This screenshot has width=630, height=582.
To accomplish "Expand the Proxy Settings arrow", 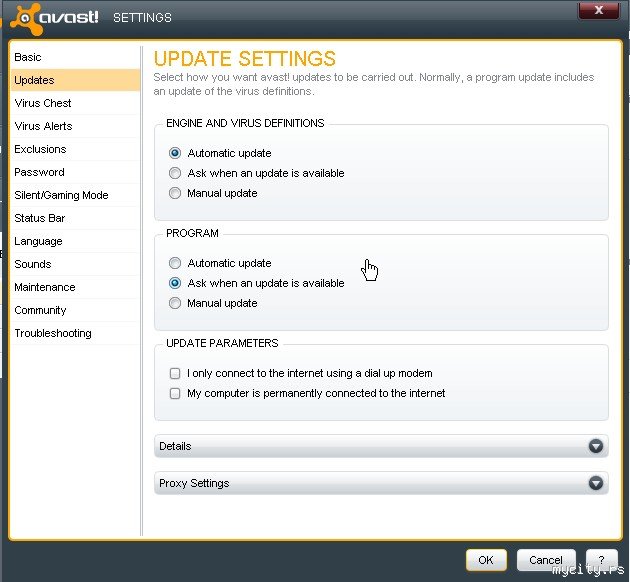I will coord(596,483).
